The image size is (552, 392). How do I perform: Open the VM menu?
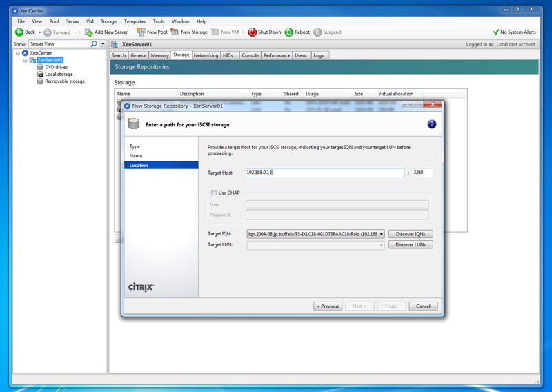pos(90,21)
